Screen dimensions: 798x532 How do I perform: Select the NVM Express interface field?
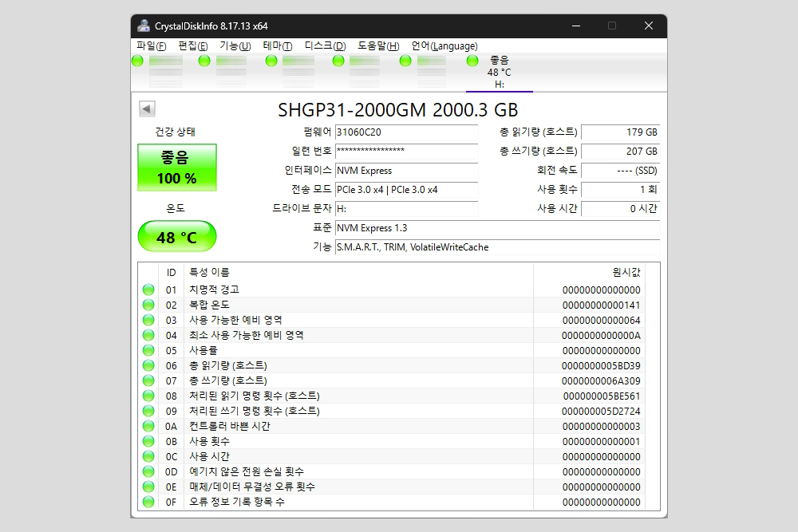(x=406, y=171)
